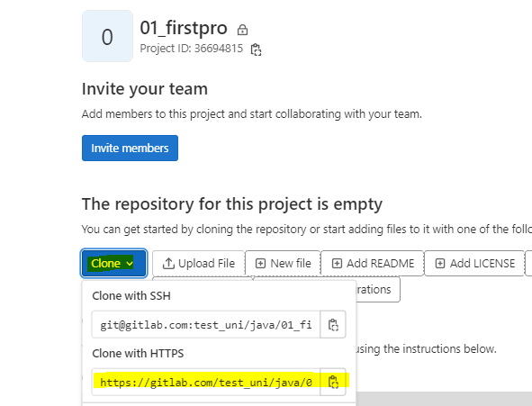Click the 'Add members to this project' description

[252, 114]
